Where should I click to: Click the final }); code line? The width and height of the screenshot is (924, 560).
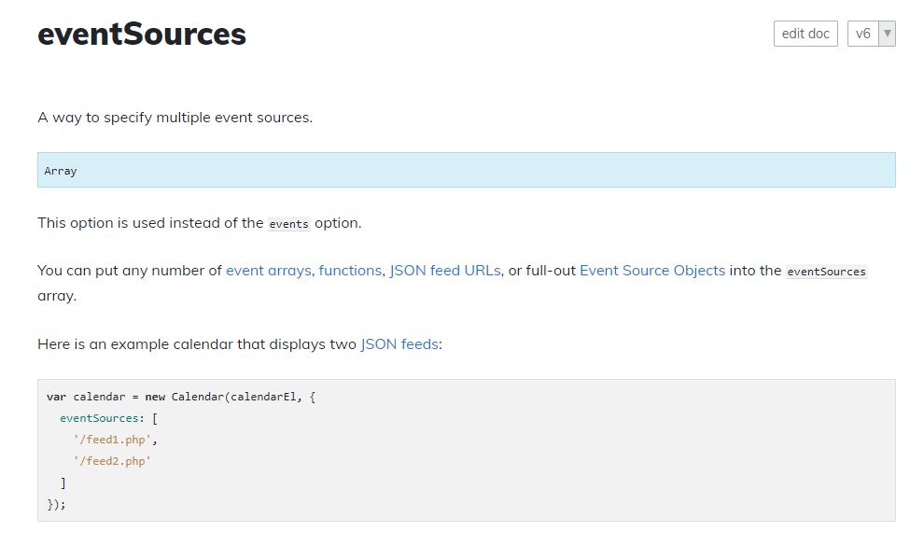tap(57, 504)
